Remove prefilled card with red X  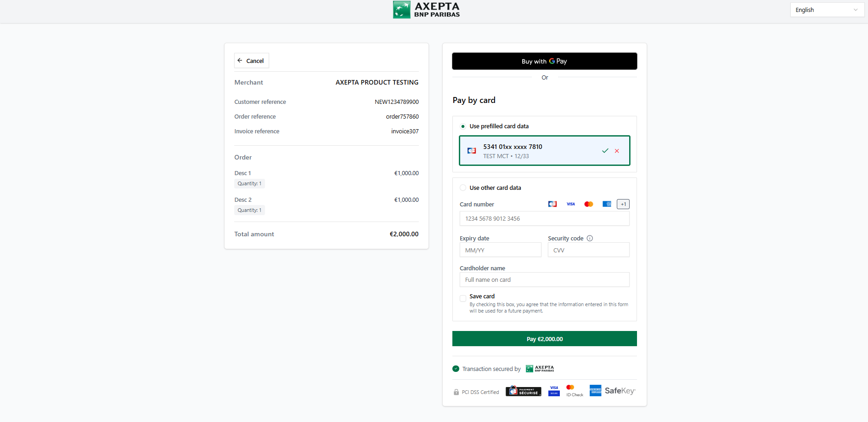click(x=617, y=151)
